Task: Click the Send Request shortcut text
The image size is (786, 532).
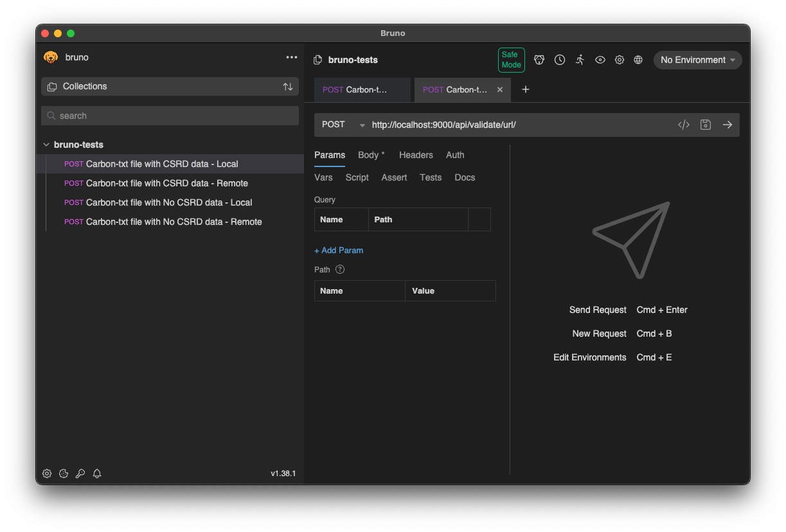Action: point(598,310)
